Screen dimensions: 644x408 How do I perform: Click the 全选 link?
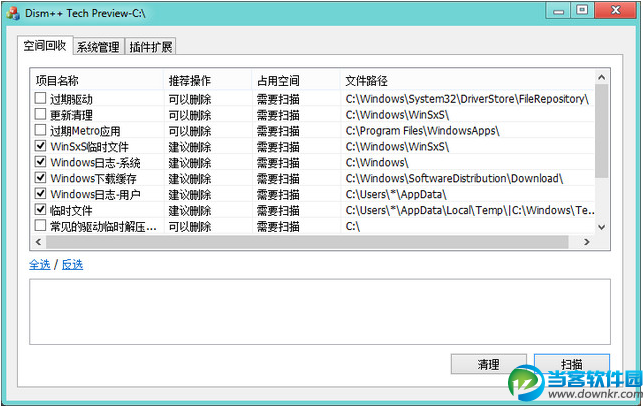[x=40, y=265]
